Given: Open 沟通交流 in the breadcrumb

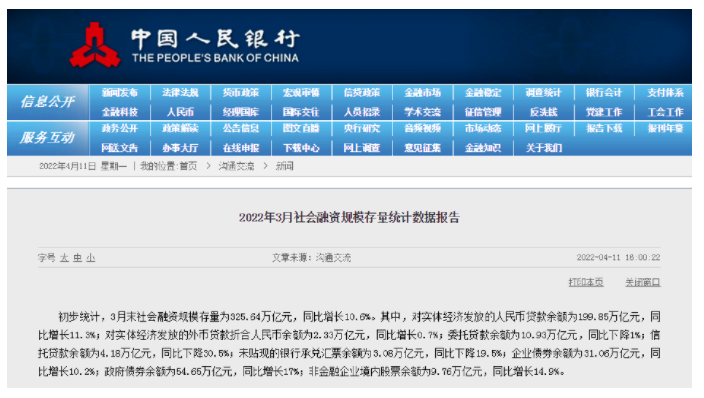Looking at the screenshot, I should point(236,166).
